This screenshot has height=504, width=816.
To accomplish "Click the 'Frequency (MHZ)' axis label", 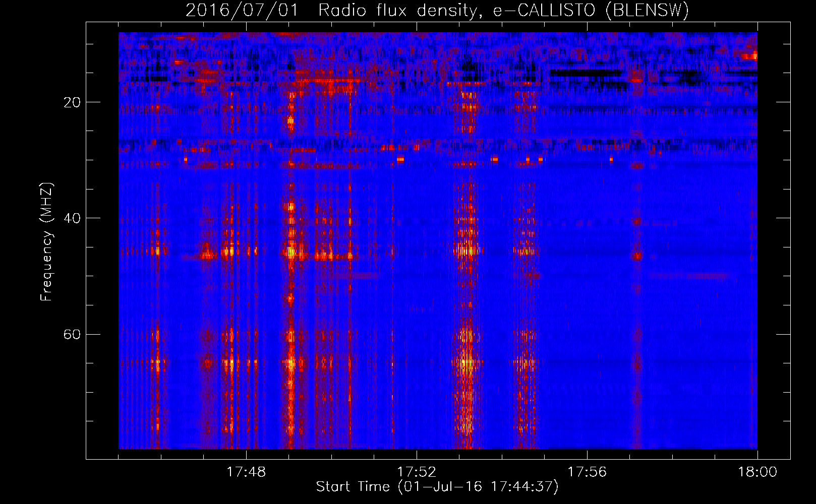I will click(x=46, y=242).
